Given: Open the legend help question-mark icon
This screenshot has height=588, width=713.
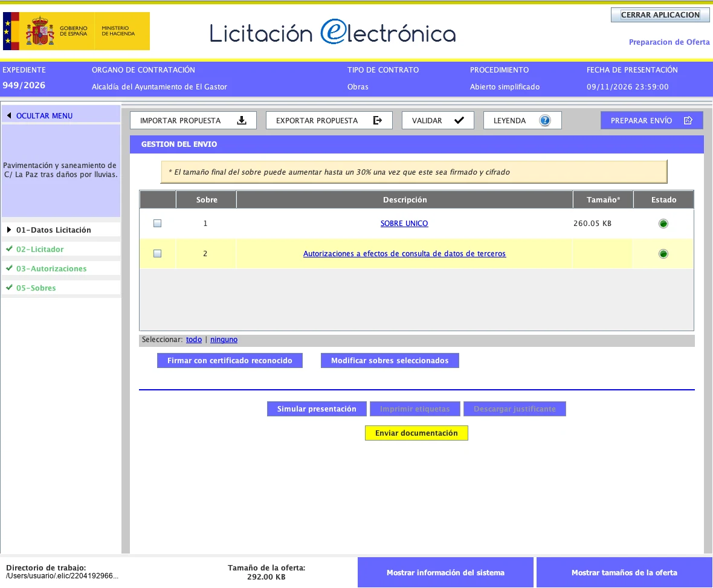Looking at the screenshot, I should (x=545, y=120).
